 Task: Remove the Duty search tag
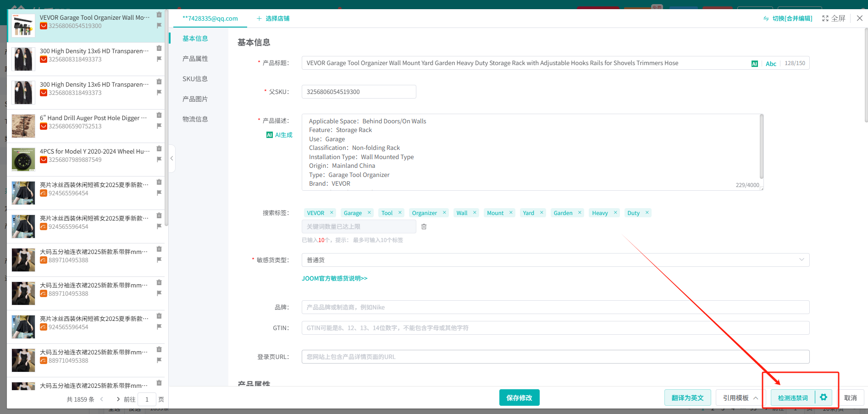point(647,213)
